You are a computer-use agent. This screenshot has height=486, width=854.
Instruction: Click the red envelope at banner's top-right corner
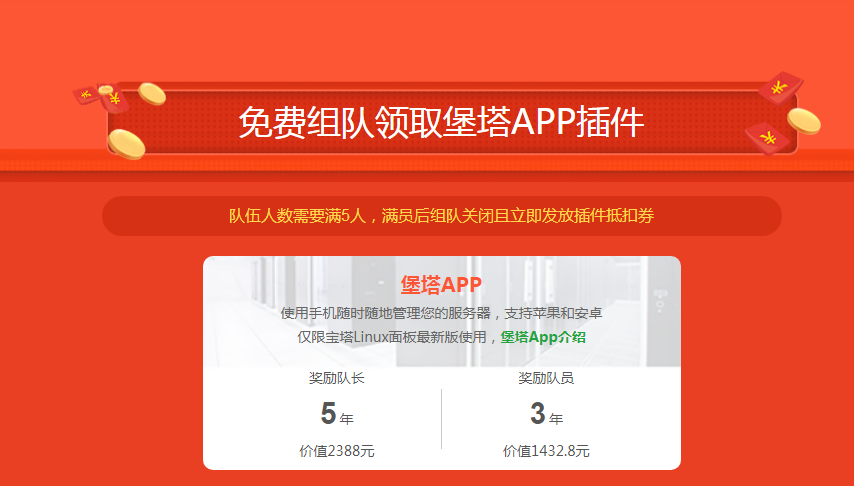[780, 88]
